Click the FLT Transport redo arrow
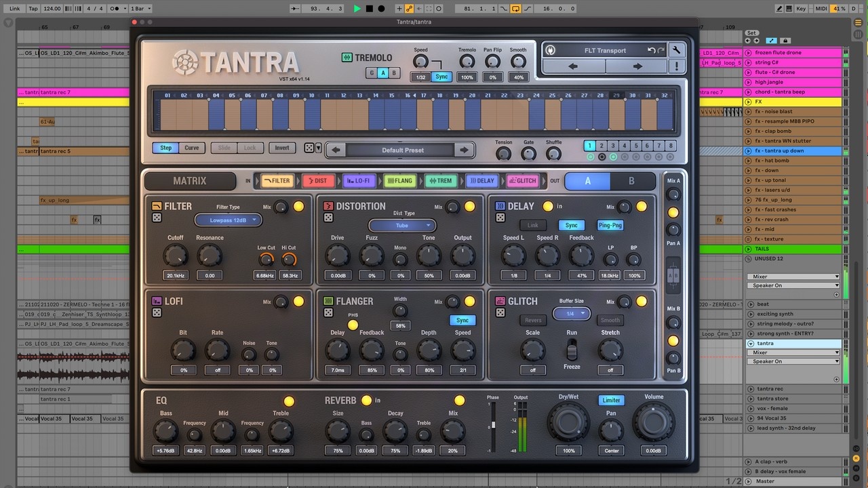This screenshot has width=868, height=488. tap(660, 50)
